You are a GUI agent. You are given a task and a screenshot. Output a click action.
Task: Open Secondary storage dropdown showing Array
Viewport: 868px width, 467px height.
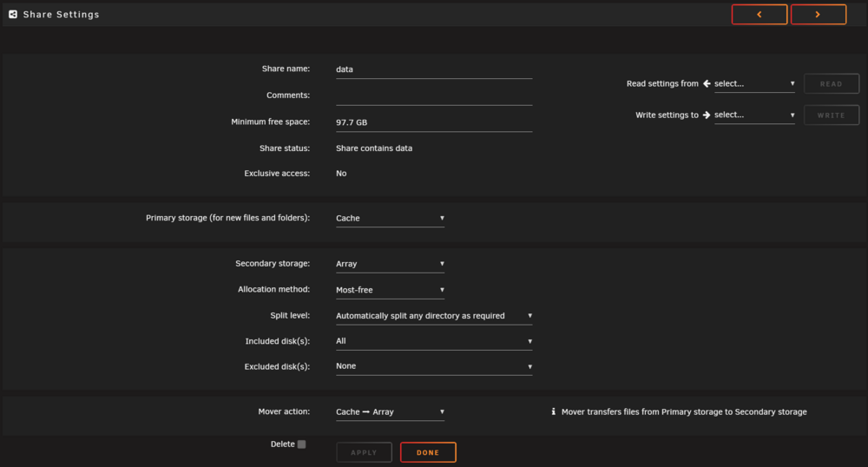[390, 264]
